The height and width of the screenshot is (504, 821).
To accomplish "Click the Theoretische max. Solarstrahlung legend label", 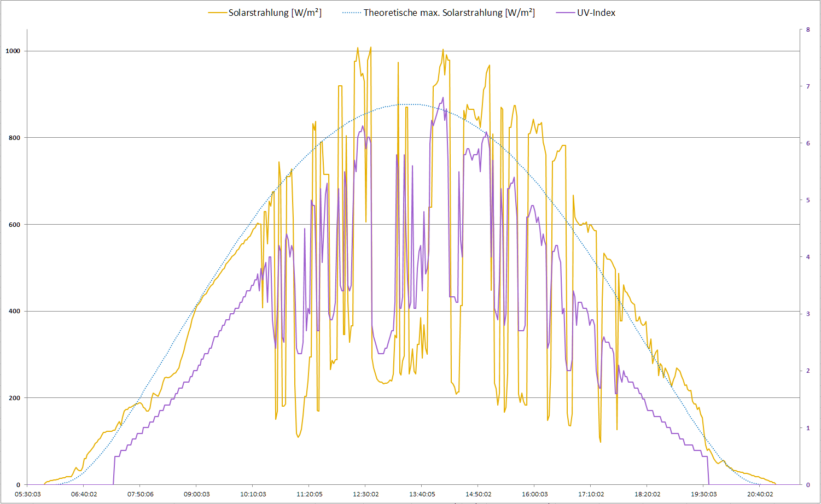I will (x=449, y=13).
